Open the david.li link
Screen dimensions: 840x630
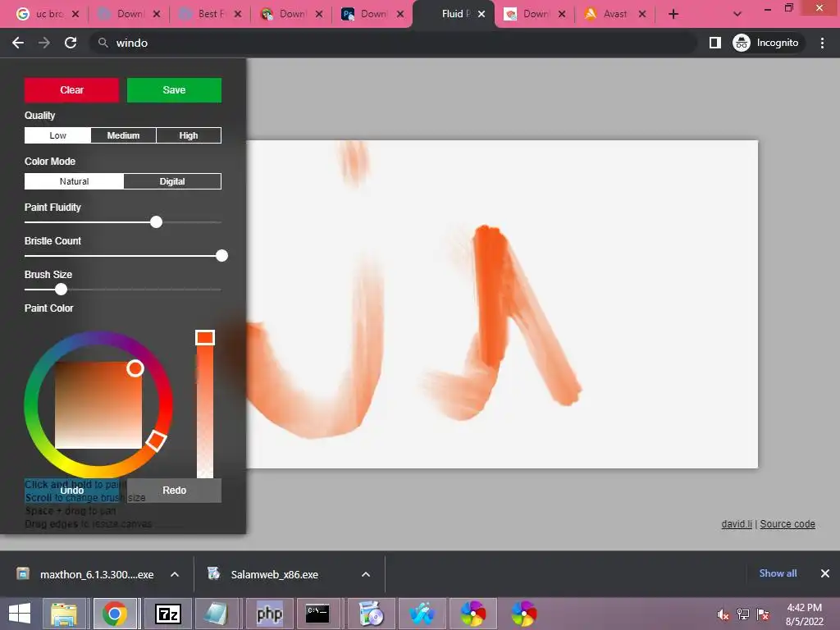pos(737,524)
